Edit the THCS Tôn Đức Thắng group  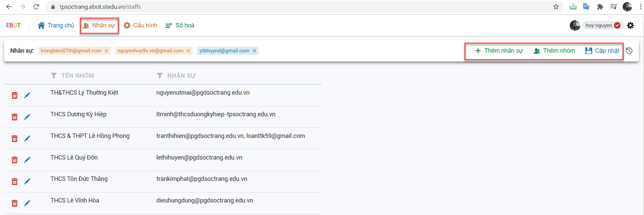[27, 182]
